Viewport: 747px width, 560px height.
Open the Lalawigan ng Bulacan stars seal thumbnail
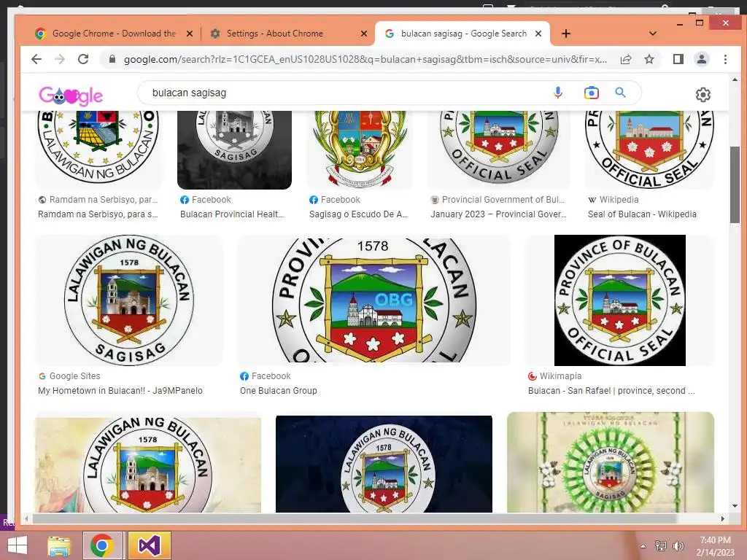tap(98, 150)
